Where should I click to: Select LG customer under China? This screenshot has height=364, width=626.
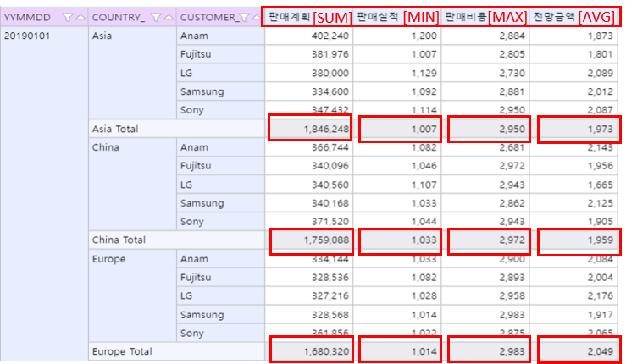[x=221, y=185]
